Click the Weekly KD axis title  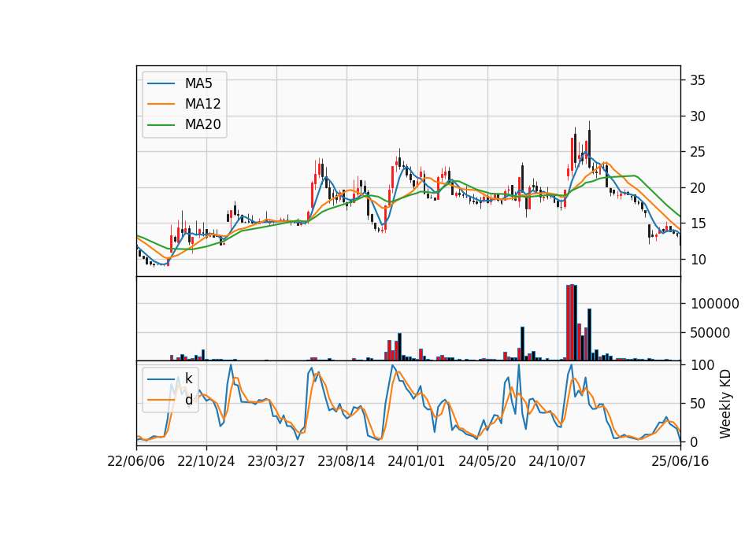pos(725,404)
